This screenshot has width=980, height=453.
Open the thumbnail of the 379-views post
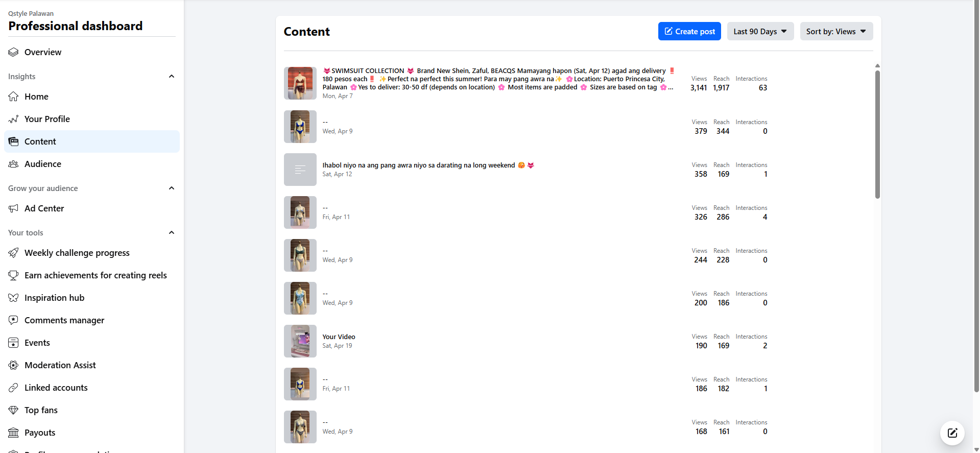click(300, 127)
